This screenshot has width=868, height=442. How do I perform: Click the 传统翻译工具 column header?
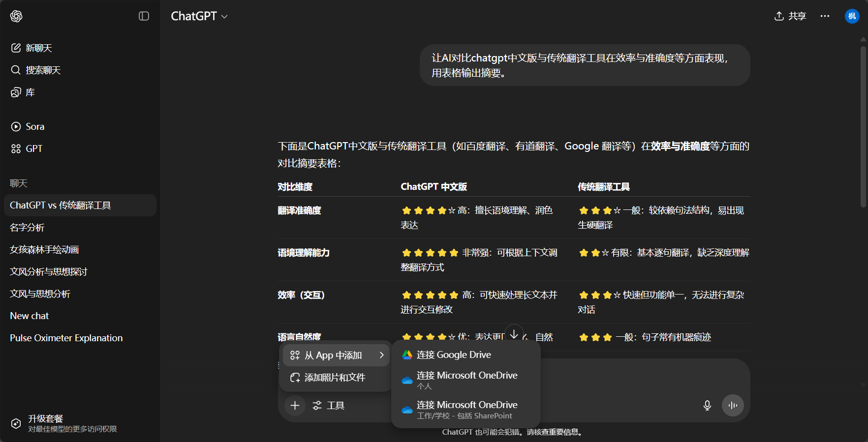click(604, 187)
